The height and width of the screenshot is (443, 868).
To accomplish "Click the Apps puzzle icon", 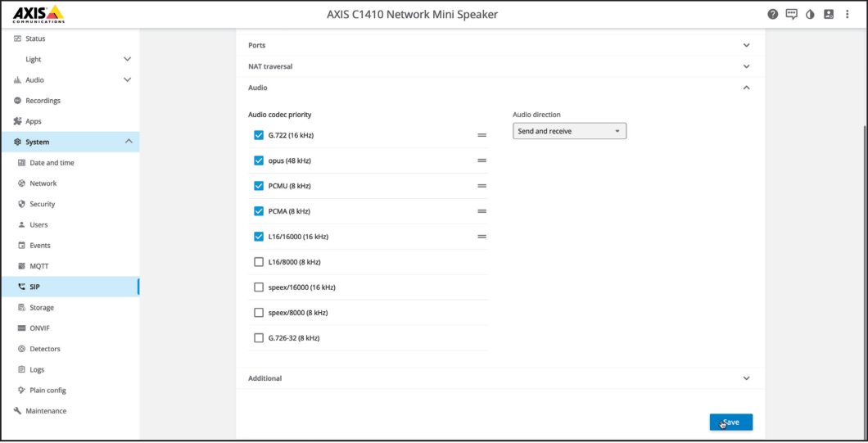I will (x=17, y=121).
